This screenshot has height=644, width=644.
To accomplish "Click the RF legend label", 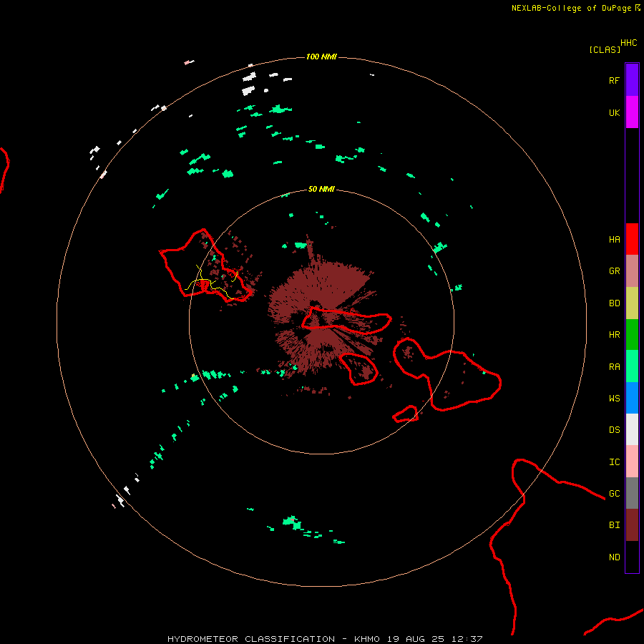I will pyautogui.click(x=614, y=80).
